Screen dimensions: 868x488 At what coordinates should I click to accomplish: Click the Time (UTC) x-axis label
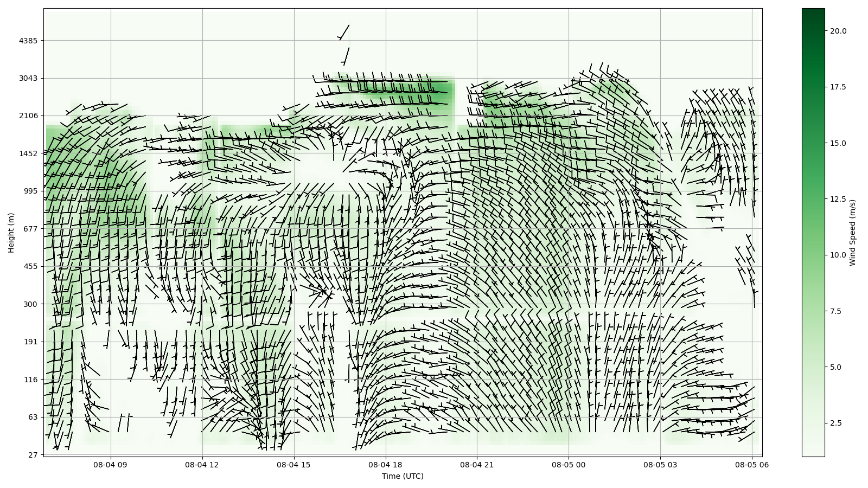coord(403,476)
